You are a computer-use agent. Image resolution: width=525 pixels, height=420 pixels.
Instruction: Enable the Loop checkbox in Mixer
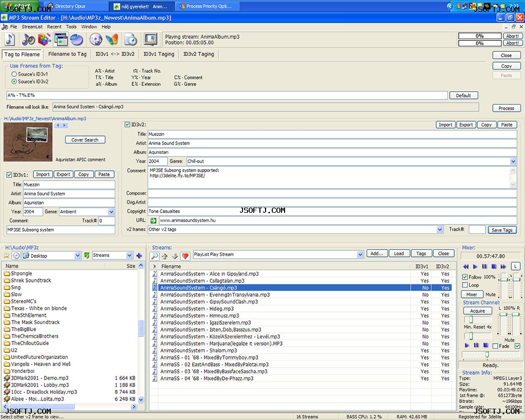point(465,285)
